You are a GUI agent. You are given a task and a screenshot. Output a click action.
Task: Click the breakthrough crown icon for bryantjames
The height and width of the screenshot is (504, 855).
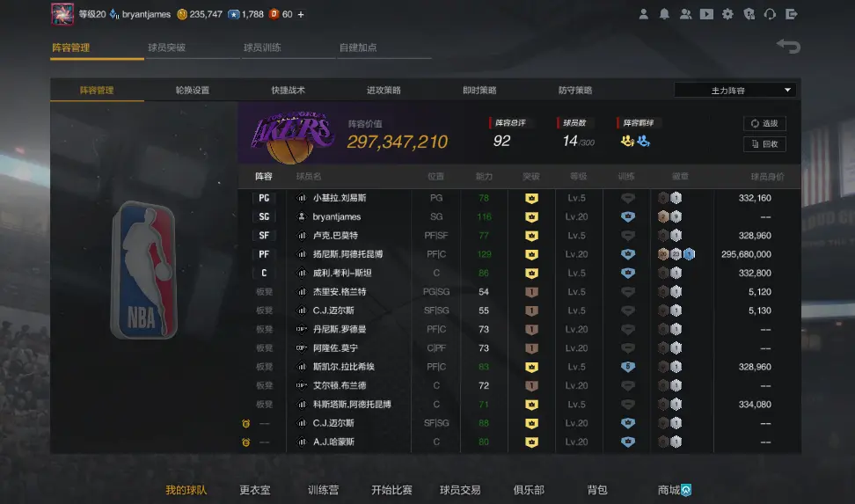pyautogui.click(x=531, y=217)
